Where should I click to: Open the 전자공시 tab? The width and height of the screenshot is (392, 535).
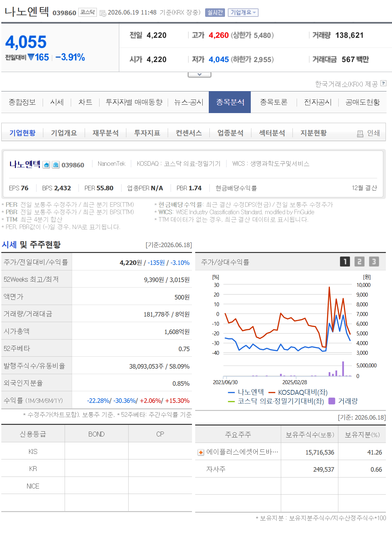[318, 102]
